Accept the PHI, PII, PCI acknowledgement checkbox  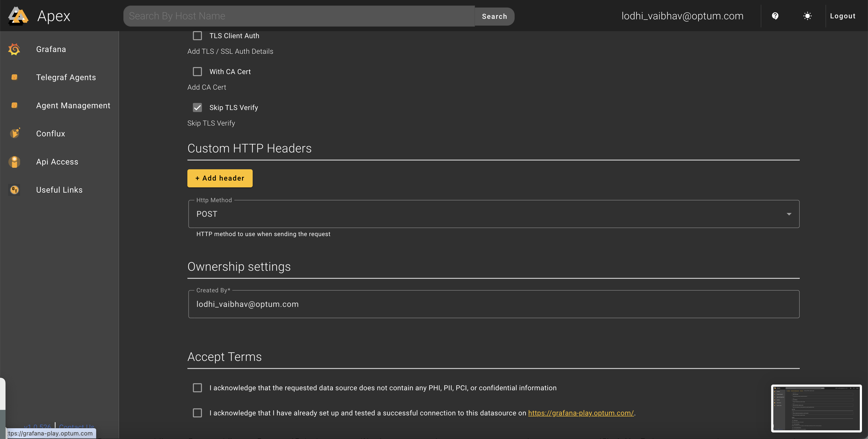197,388
